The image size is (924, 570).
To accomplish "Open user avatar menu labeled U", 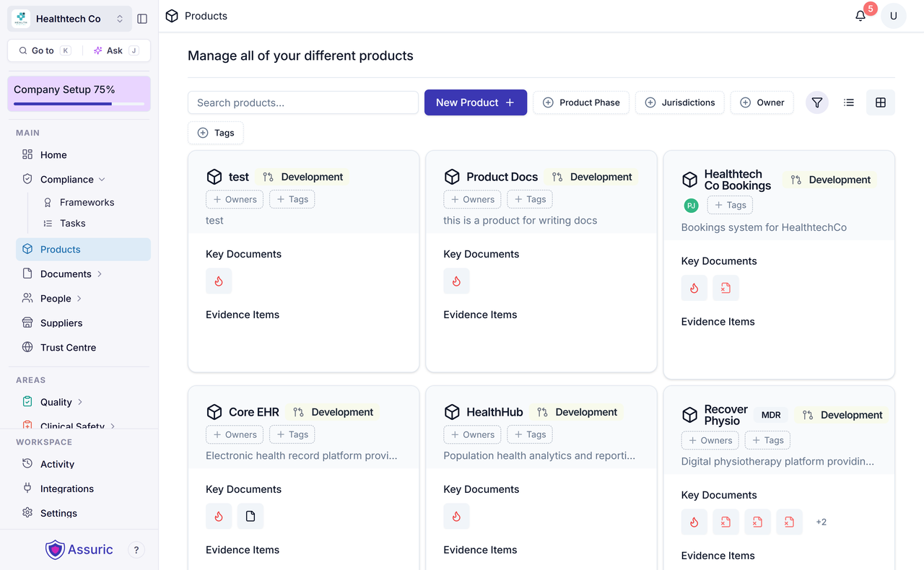I will (x=894, y=16).
